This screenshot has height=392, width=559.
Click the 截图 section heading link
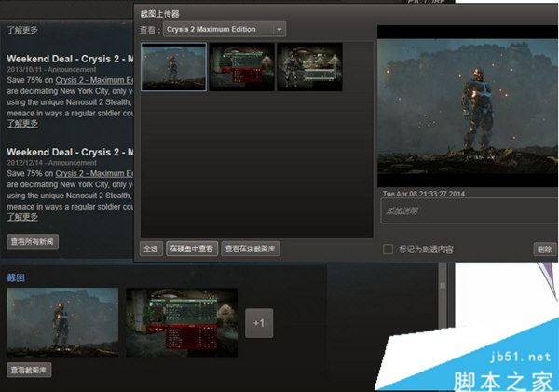pos(16,277)
